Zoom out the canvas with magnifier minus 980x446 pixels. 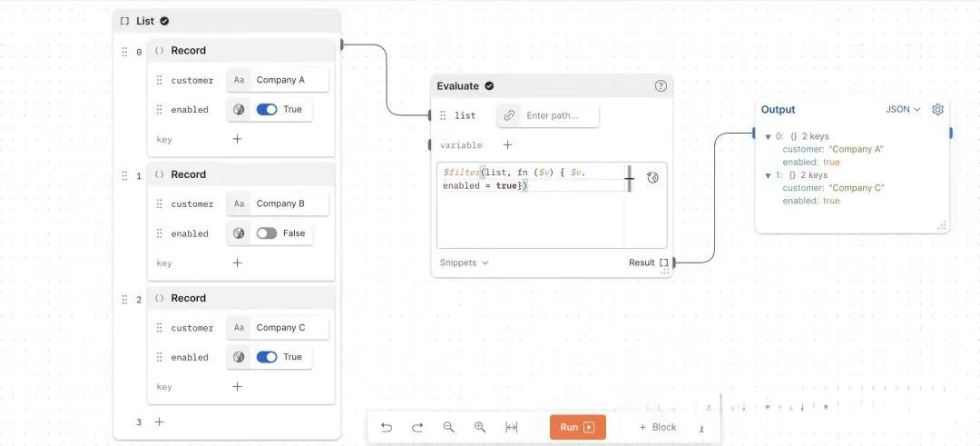point(448,427)
